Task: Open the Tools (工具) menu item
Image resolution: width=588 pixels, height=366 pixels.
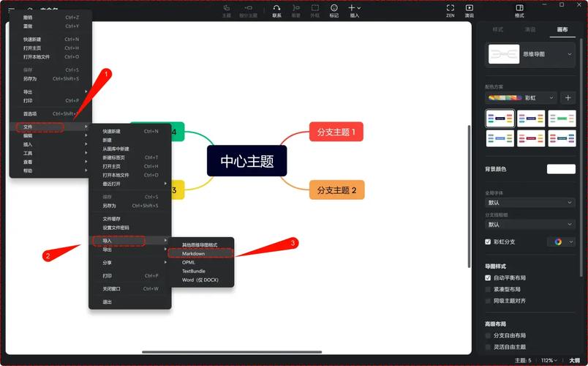Action: click(50, 153)
